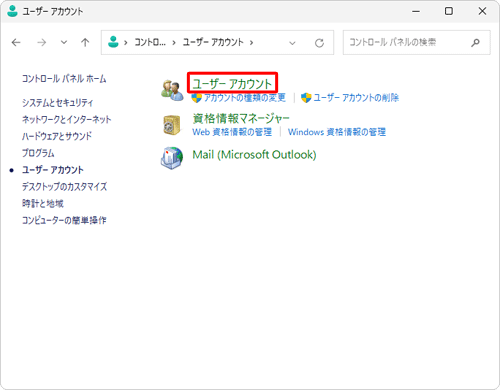Viewport: 500px width, 390px height.
Task: Open コンピューターの簡単操作 in the sidebar
Action: 64,220
